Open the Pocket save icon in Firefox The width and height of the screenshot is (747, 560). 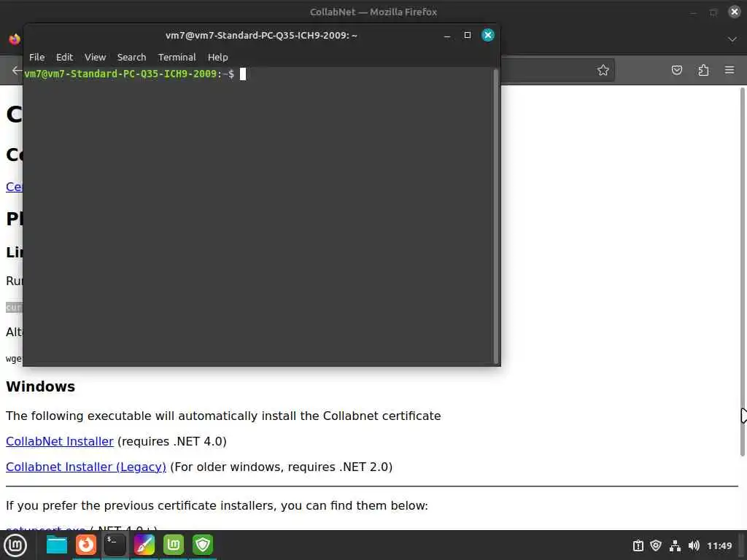[x=676, y=70]
